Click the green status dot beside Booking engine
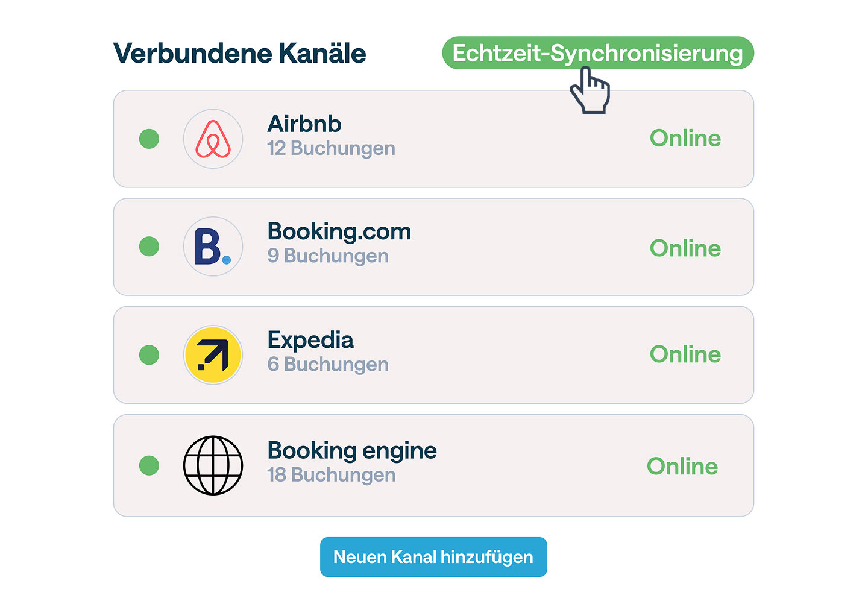Viewport: 868px width, 601px height. (149, 465)
